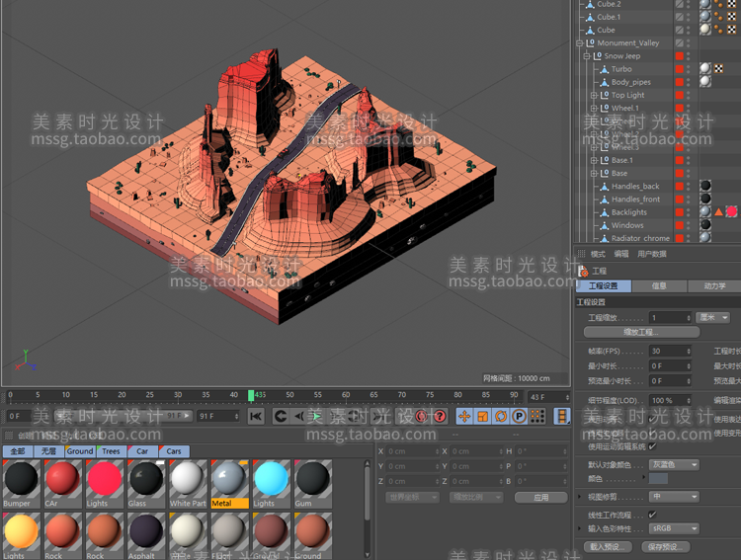Toggle the parameter P keyframe icon
Image resolution: width=741 pixels, height=560 pixels.
point(519,417)
